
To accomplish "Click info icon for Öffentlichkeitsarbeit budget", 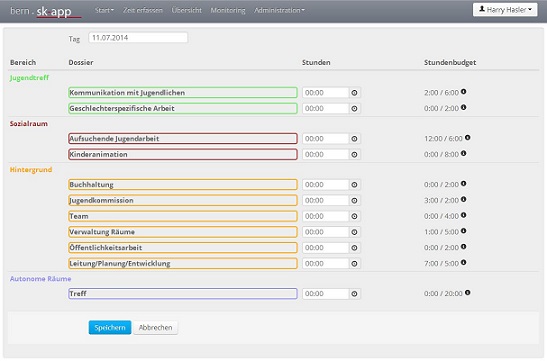I will (x=463, y=246).
